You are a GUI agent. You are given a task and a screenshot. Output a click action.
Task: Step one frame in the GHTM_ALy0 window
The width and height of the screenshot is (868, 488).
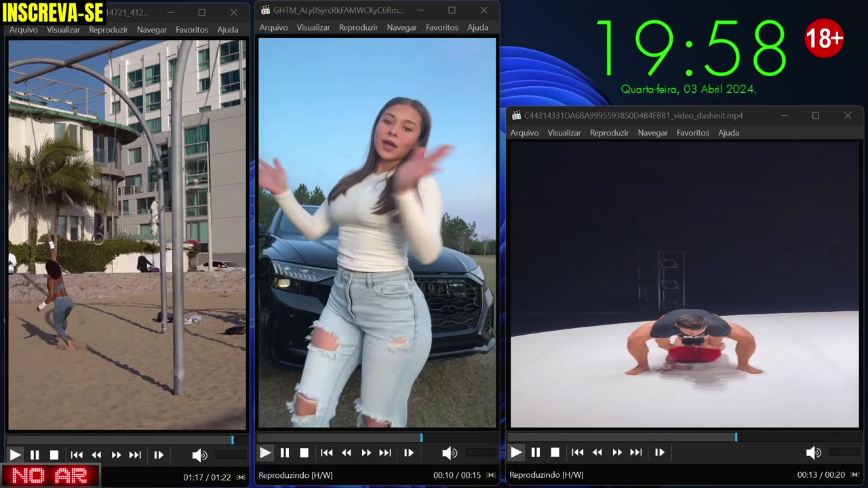pos(409,452)
